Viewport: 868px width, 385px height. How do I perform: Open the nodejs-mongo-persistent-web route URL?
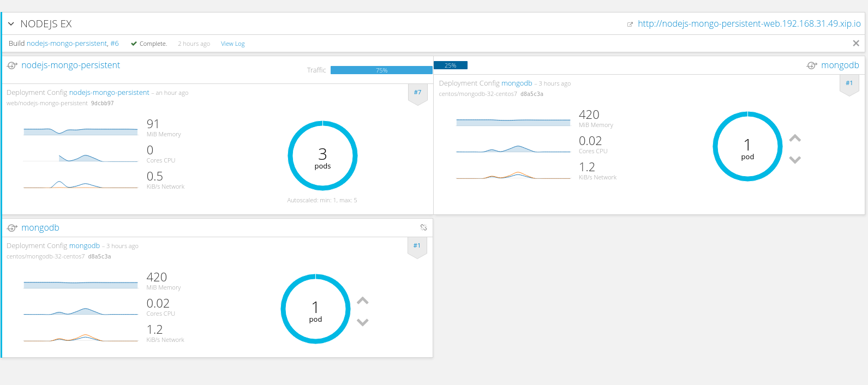pyautogui.click(x=749, y=24)
